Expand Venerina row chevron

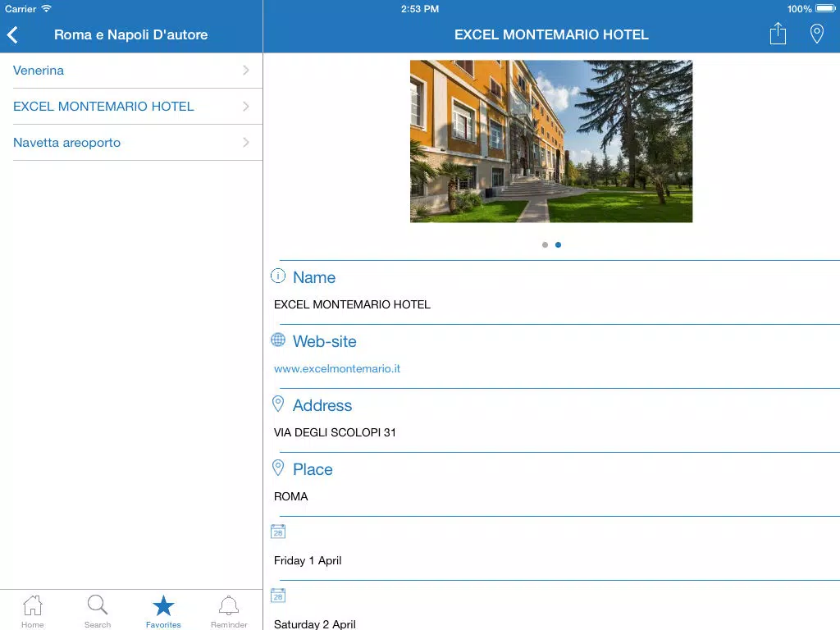[x=246, y=71]
